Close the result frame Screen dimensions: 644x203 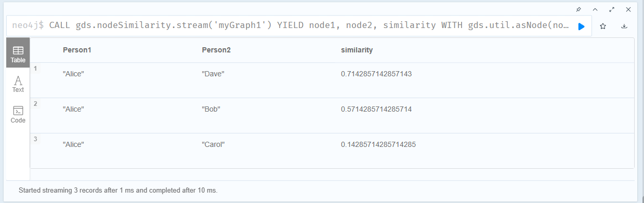pyautogui.click(x=628, y=9)
